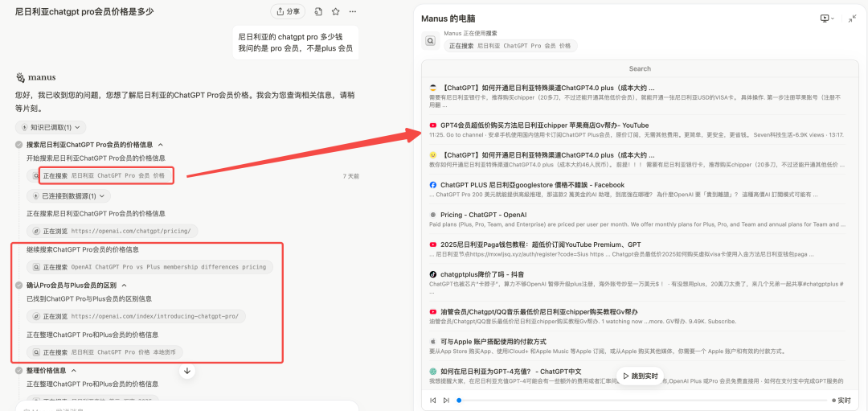This screenshot has height=411, width=868.
Task: Click the compass icon beside chatgpt/pricing URL
Action: [x=36, y=231]
